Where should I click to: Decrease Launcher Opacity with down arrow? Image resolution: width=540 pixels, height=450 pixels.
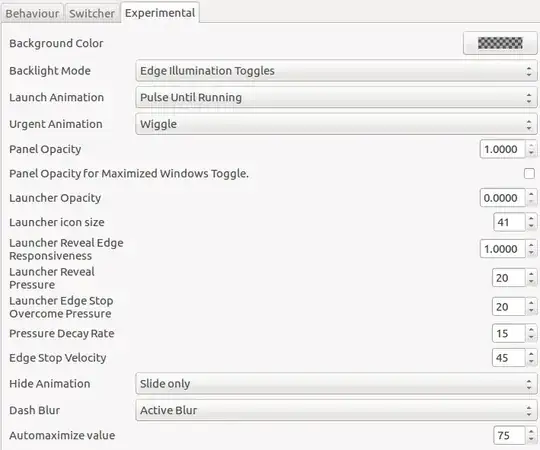pos(531,202)
